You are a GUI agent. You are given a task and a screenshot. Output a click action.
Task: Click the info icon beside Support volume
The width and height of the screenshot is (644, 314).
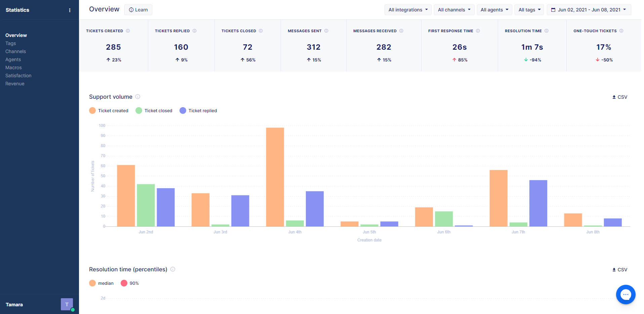click(137, 97)
